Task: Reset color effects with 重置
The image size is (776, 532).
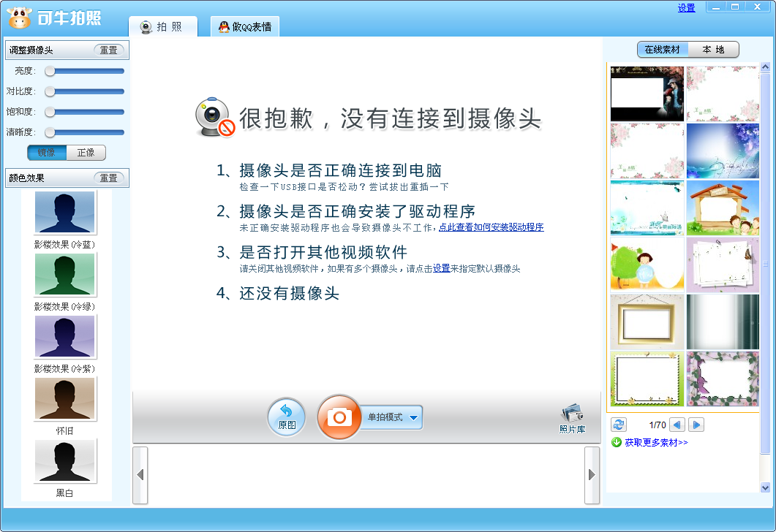Action: [x=109, y=178]
